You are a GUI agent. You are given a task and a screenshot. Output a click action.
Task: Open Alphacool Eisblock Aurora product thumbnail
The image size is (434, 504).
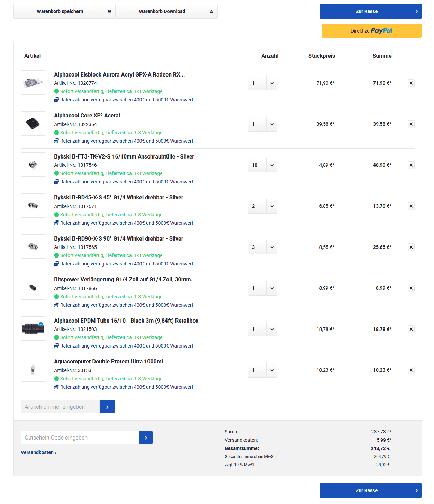click(x=33, y=82)
